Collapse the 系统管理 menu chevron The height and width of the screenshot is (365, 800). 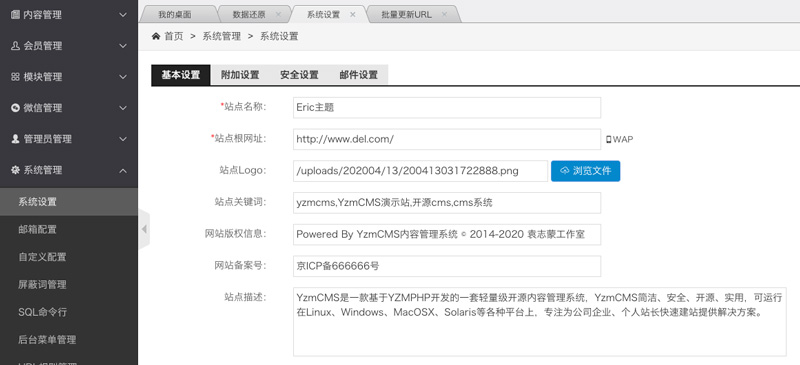click(x=123, y=170)
